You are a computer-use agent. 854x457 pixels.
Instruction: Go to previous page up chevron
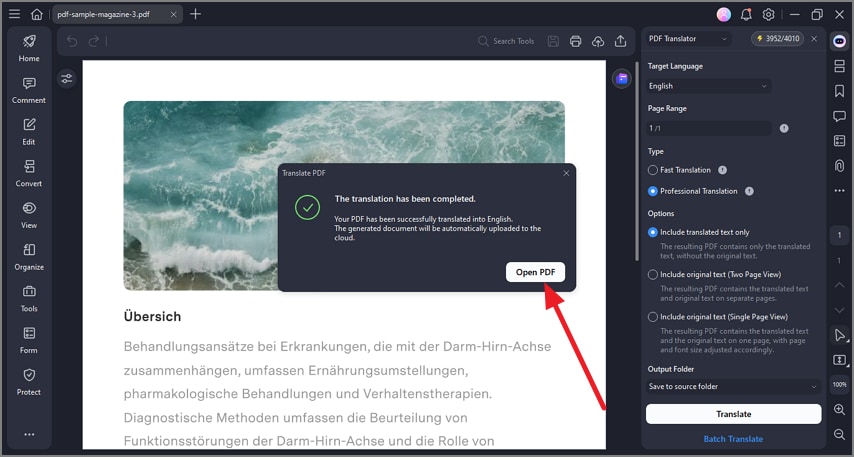point(839,285)
